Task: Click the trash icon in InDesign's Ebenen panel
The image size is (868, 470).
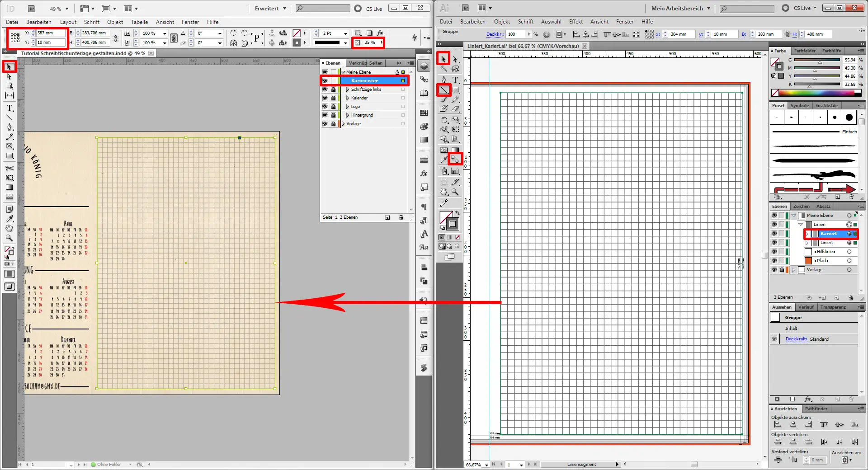Action: (x=401, y=217)
